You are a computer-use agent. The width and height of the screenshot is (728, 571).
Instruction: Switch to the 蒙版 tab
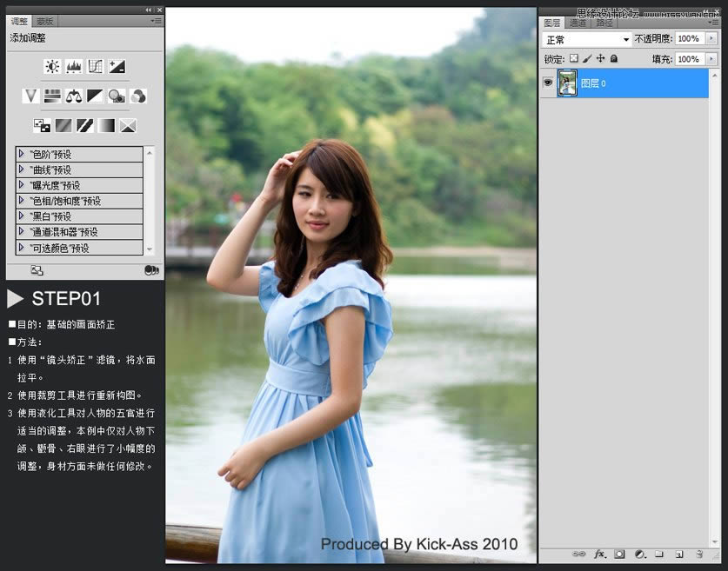coord(44,21)
